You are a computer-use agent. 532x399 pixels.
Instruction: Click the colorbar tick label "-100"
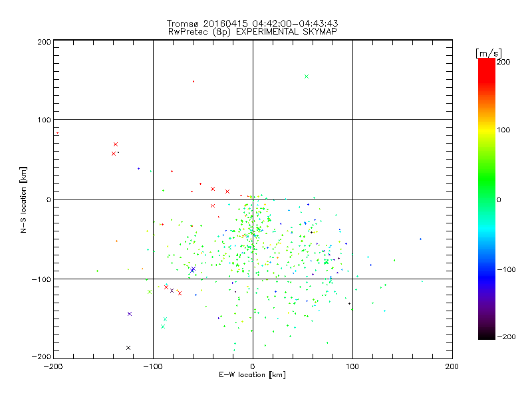click(x=506, y=269)
